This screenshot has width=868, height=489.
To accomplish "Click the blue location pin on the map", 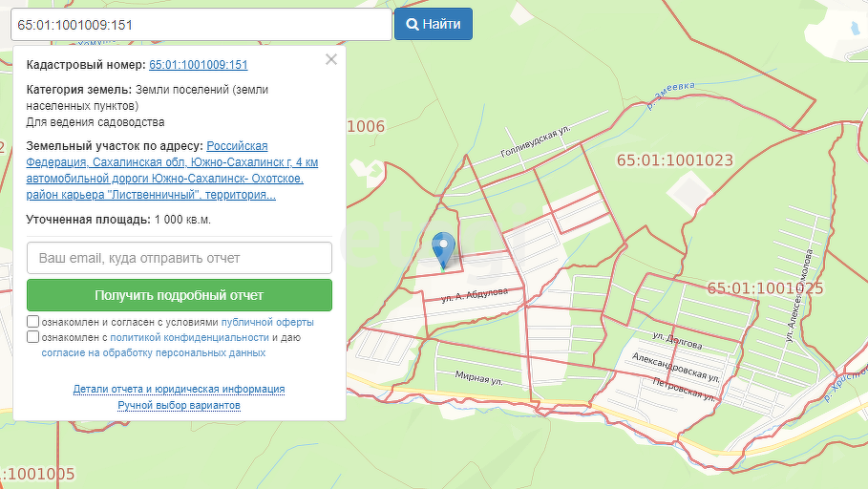I will click(x=443, y=247).
